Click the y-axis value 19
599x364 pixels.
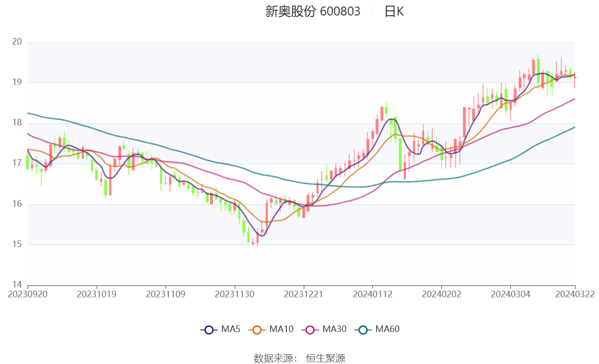tap(17, 82)
